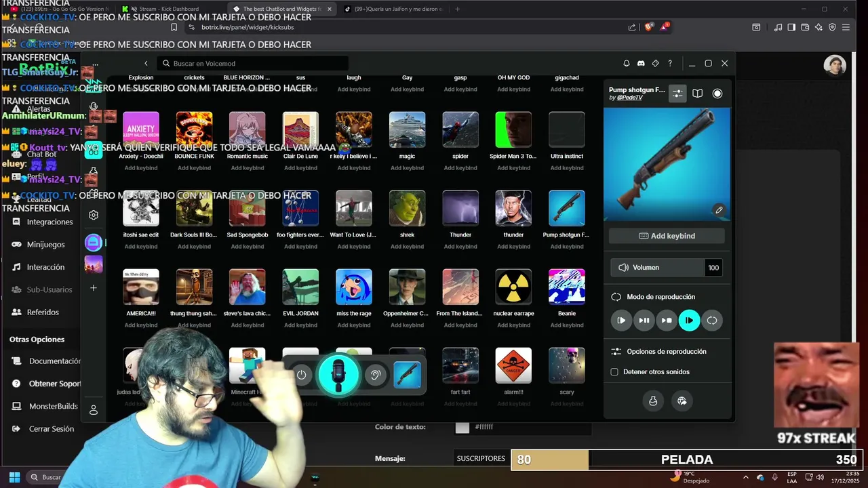This screenshot has width=868, height=488.
Task: Expand Opciones de reproducción section
Action: pyautogui.click(x=667, y=352)
